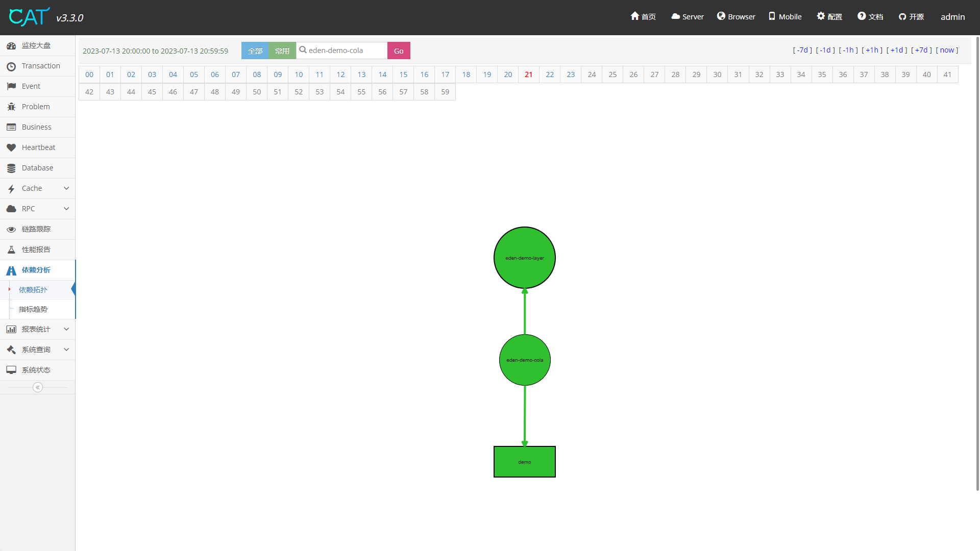Image resolution: width=980 pixels, height=551 pixels.
Task: Click the Heartbeat heart icon
Action: (x=11, y=147)
